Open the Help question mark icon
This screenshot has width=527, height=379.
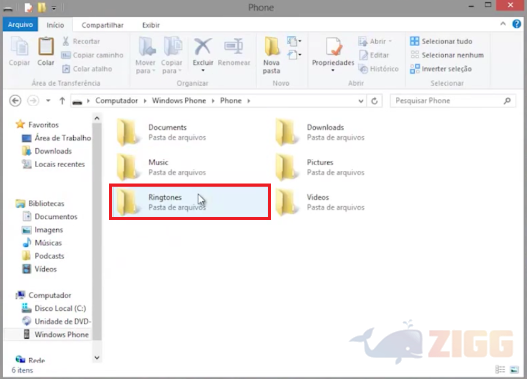tap(516, 24)
